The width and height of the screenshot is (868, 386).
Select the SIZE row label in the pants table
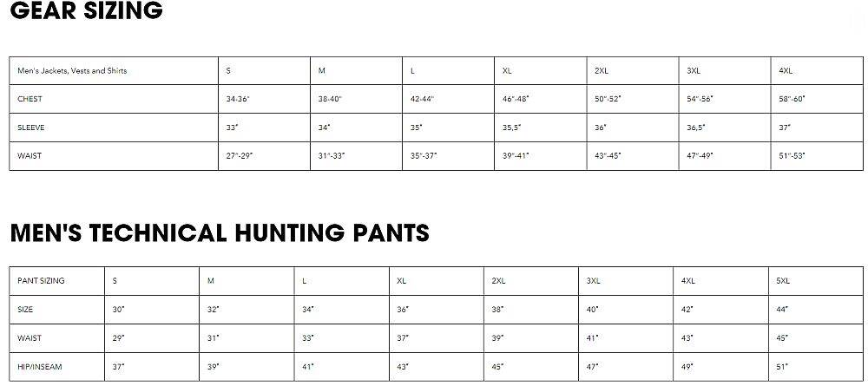(x=25, y=310)
